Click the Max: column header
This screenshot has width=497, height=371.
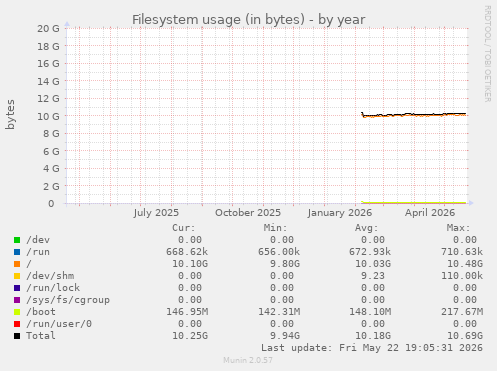(x=459, y=228)
